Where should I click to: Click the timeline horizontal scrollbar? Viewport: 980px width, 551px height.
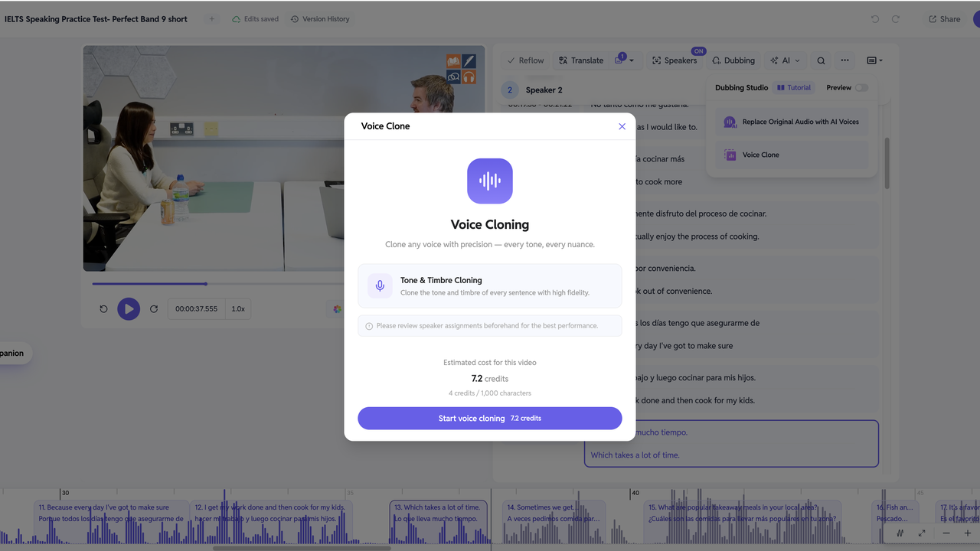(x=302, y=548)
